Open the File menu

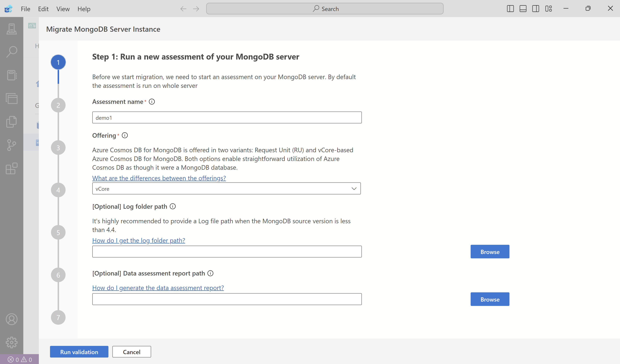pos(25,9)
